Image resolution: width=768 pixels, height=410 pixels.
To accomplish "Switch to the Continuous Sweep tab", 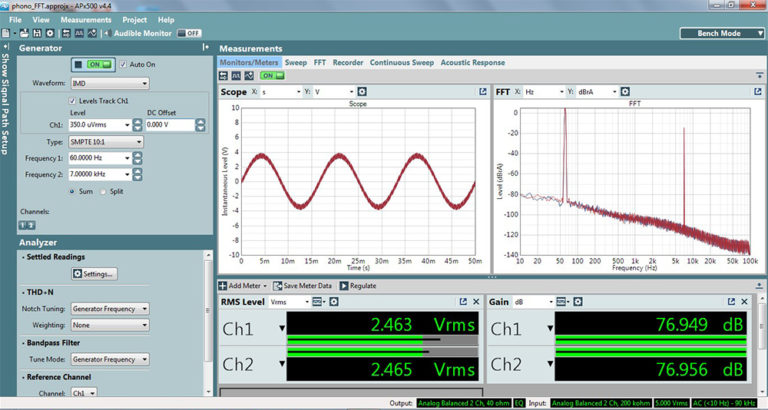I will 401,62.
